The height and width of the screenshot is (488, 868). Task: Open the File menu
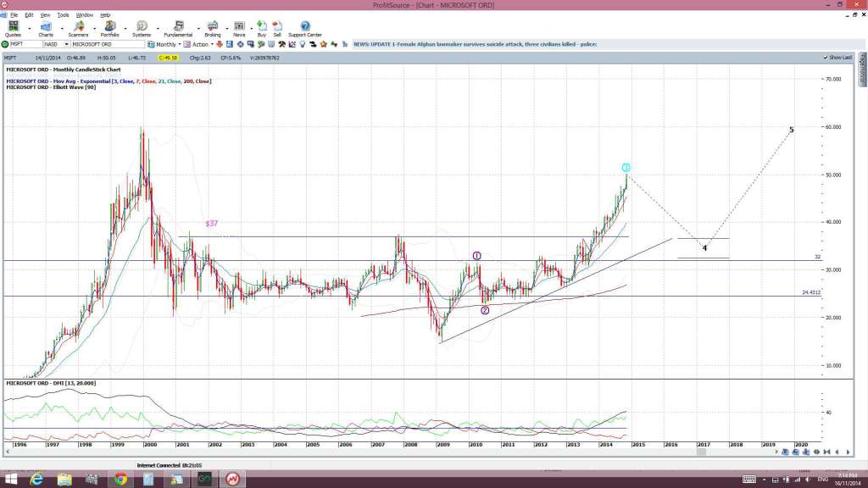point(14,15)
